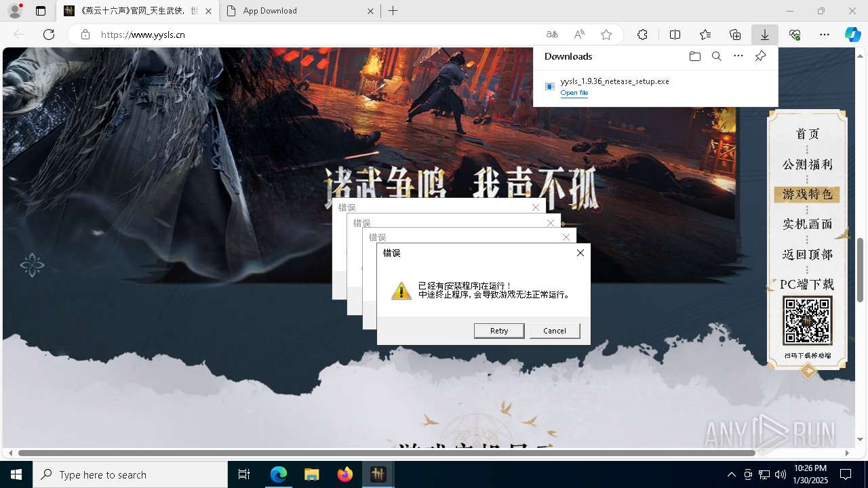Click the scroll-down arrow of page scrollbar

860,440
